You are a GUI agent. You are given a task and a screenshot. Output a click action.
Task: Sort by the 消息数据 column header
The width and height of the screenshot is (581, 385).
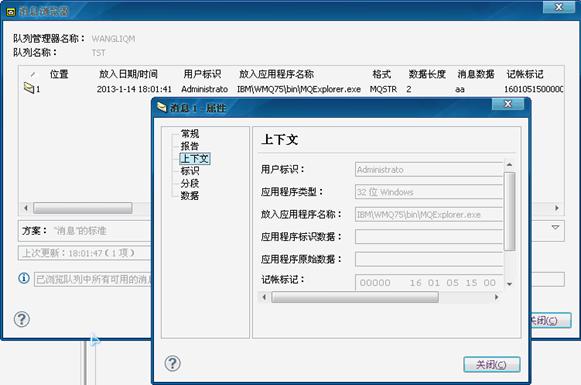[476, 74]
